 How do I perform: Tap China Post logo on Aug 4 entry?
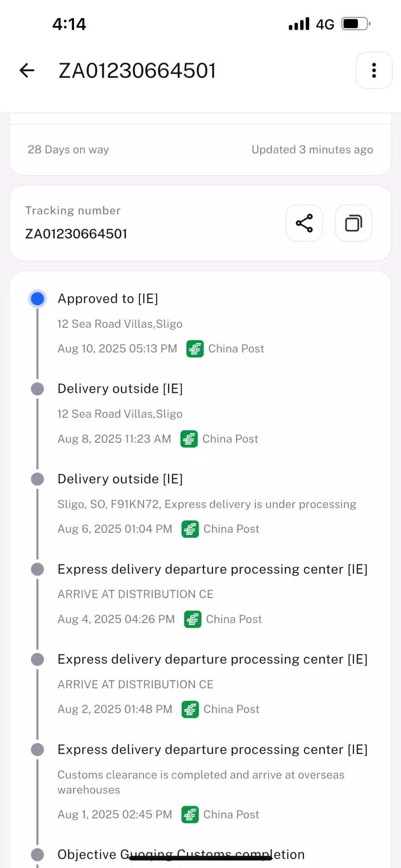pos(193,619)
